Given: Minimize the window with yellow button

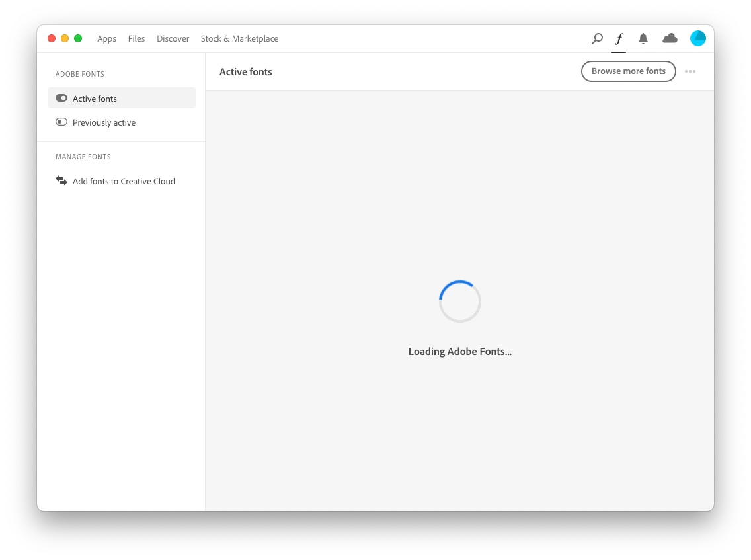Looking at the screenshot, I should (65, 38).
